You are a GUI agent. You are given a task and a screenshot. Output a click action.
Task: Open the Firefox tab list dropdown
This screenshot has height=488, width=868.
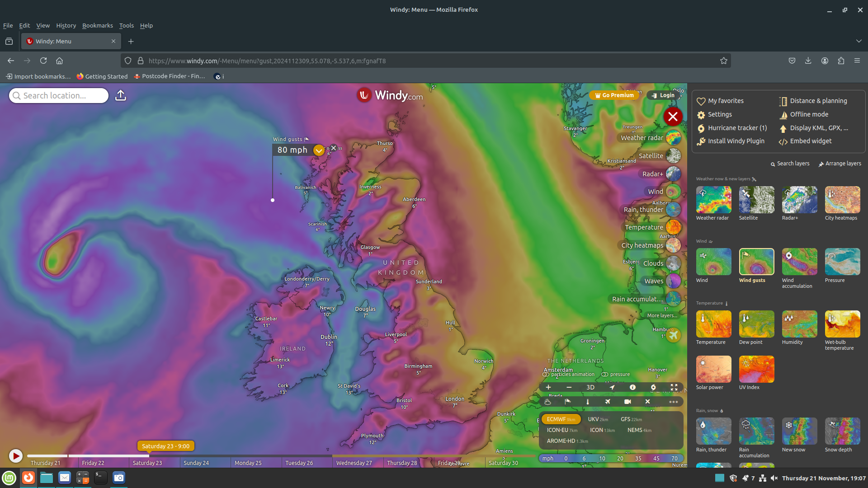click(x=859, y=41)
